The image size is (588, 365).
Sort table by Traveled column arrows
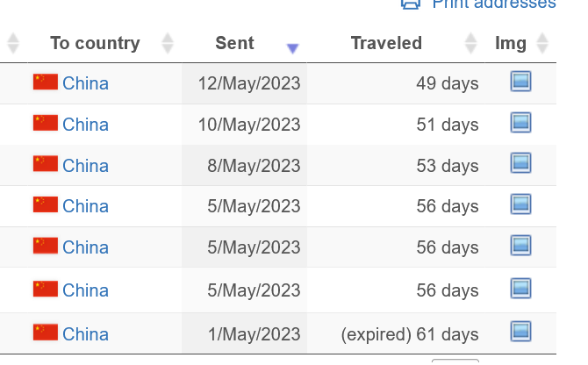pyautogui.click(x=470, y=43)
